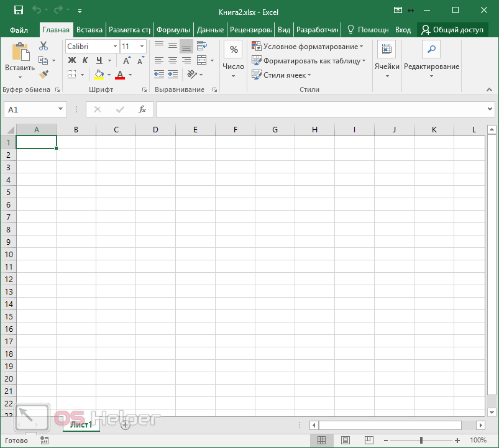
Task: Click the Вход sign-in link
Action: coord(403,30)
